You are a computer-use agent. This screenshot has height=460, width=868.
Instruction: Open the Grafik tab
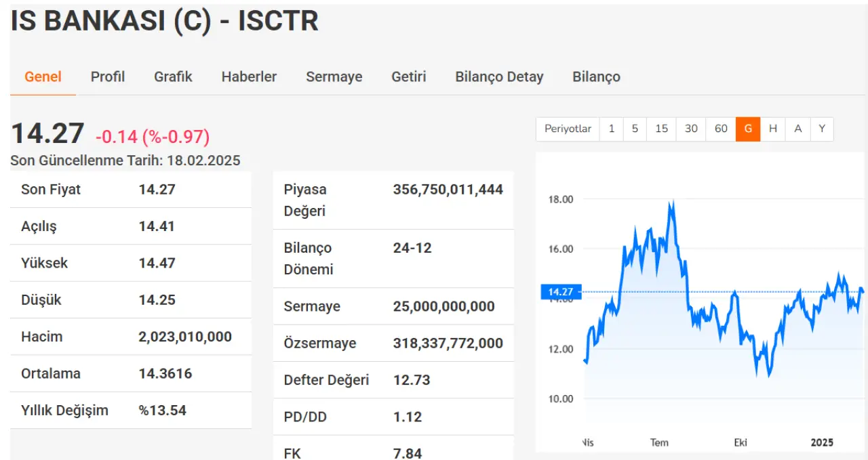pyautogui.click(x=173, y=77)
